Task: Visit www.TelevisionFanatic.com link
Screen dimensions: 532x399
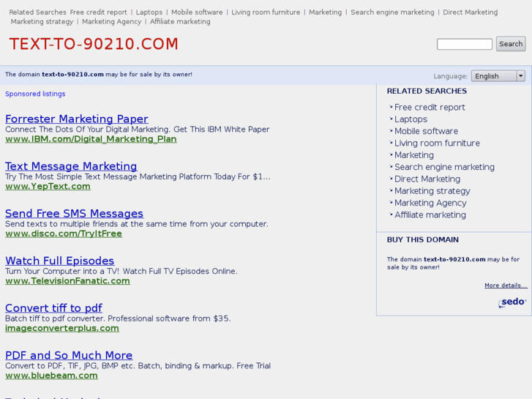Action: [x=67, y=281]
